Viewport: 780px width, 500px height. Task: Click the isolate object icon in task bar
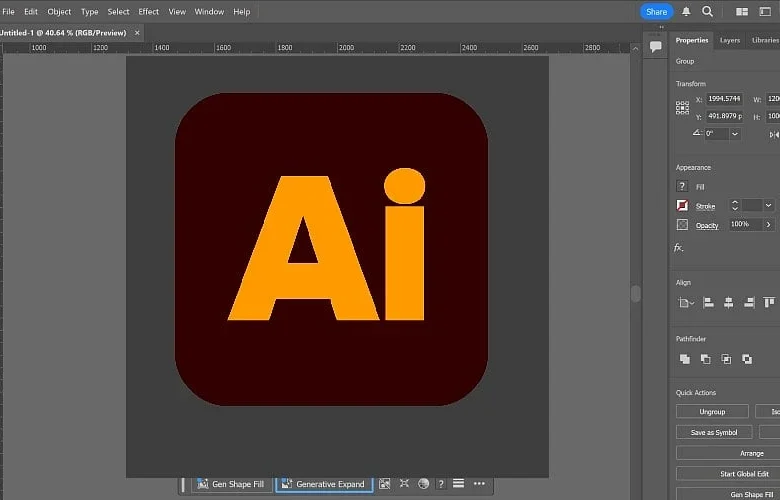point(404,484)
